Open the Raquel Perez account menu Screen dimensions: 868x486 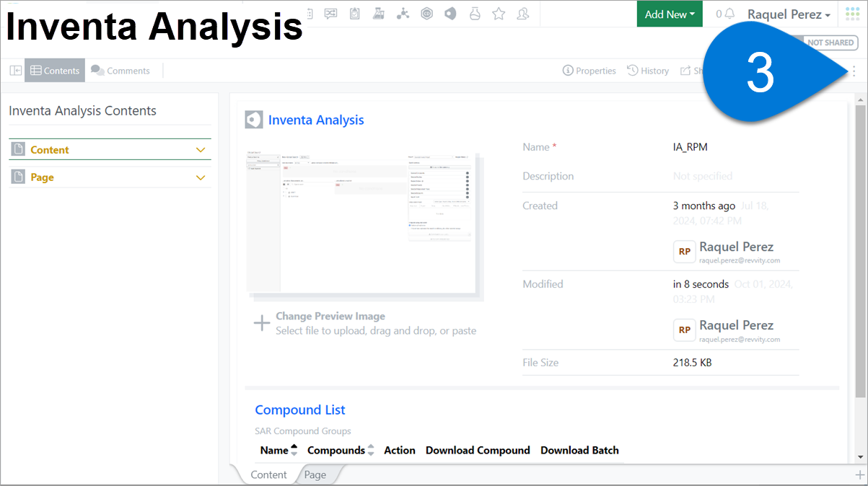[788, 14]
